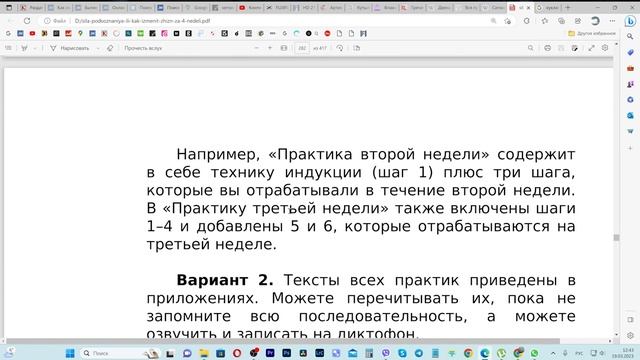
Task: Open a new browser tab
Action: [x=567, y=7]
